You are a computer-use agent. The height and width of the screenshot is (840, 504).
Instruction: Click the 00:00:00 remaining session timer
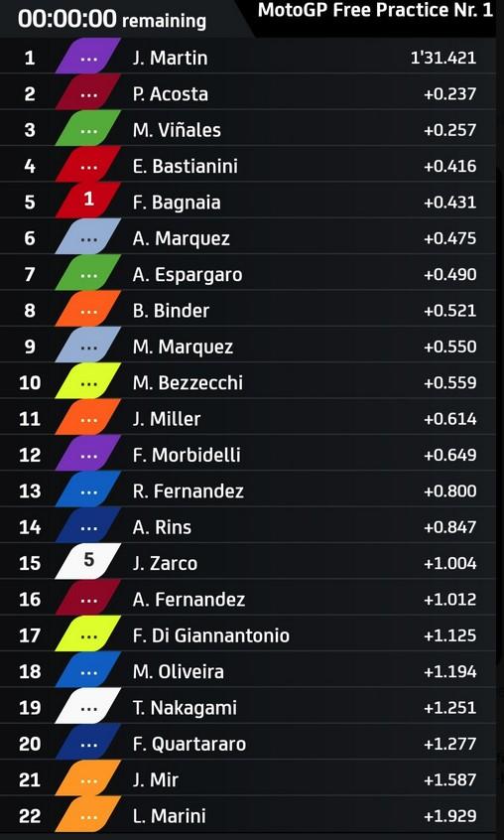(x=112, y=19)
